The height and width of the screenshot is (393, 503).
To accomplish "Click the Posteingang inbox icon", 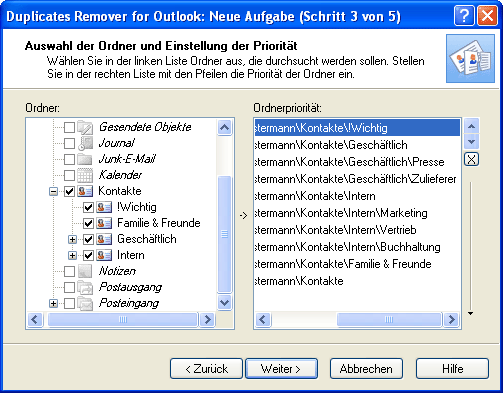I will point(85,303).
